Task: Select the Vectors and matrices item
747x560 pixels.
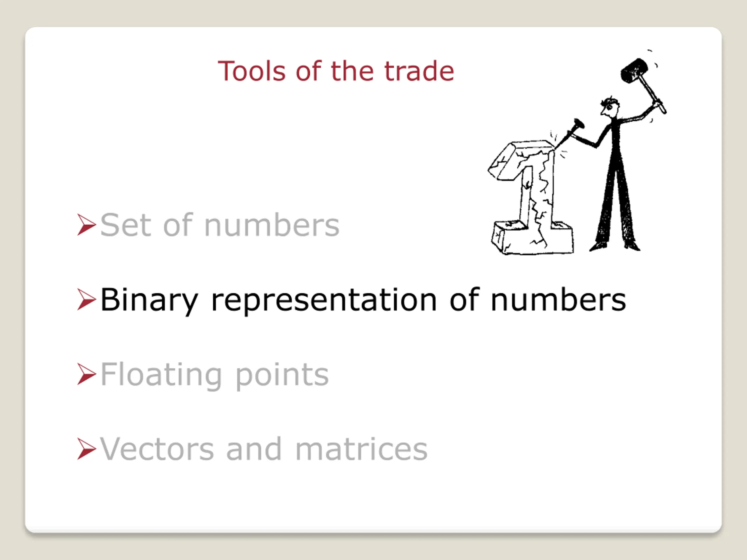Action: [264, 449]
